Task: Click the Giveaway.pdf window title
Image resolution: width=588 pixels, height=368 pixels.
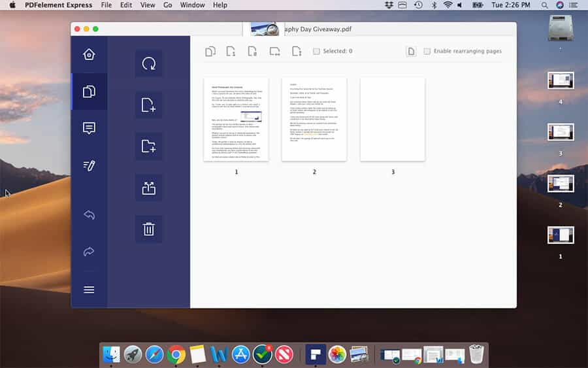Action: coord(318,29)
